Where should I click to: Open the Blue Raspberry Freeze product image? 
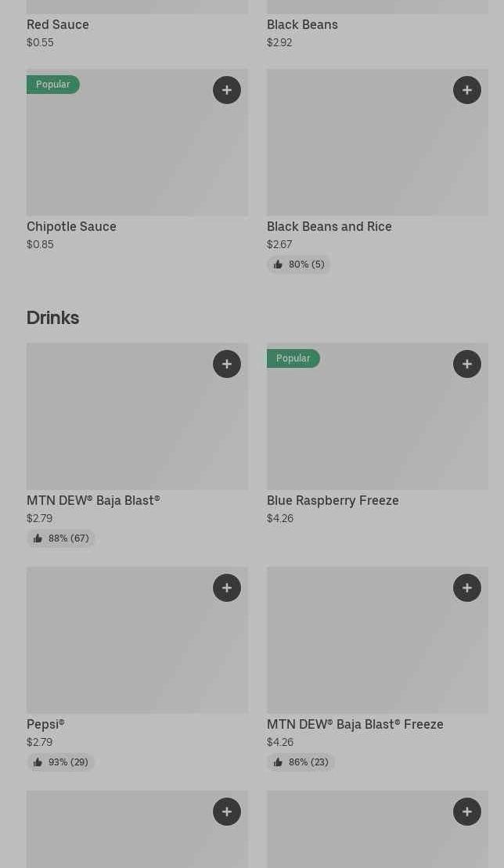pos(377,427)
